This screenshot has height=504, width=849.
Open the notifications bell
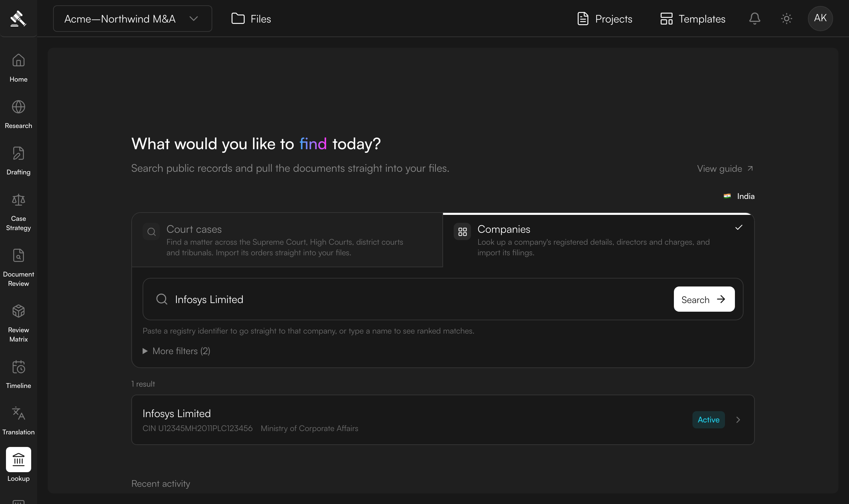coord(754,18)
